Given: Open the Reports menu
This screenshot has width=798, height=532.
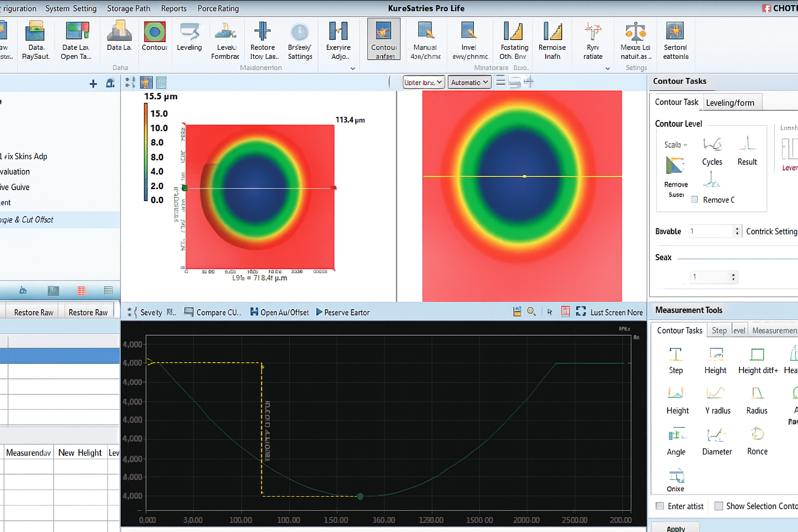Looking at the screenshot, I should [174, 8].
